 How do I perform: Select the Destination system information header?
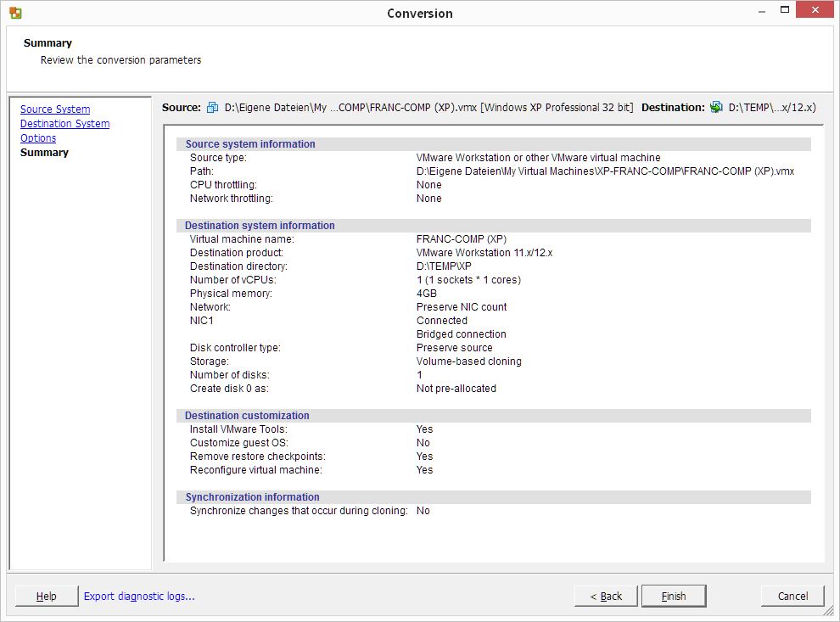(x=260, y=226)
